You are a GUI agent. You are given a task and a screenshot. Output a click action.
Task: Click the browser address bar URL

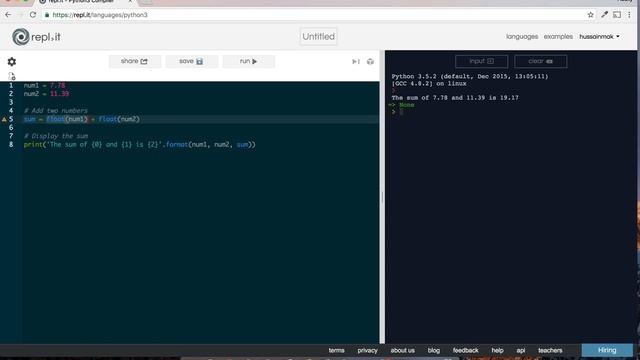click(x=100, y=15)
